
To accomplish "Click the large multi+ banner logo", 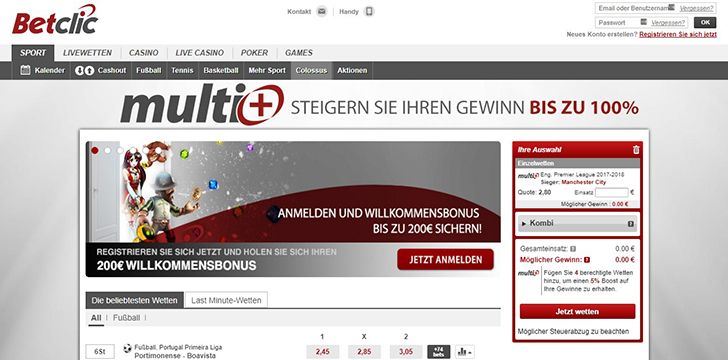I will [x=202, y=105].
